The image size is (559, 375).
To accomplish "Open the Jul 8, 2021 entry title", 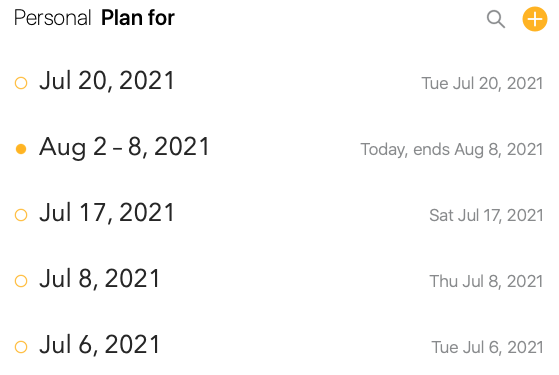I will click(100, 278).
